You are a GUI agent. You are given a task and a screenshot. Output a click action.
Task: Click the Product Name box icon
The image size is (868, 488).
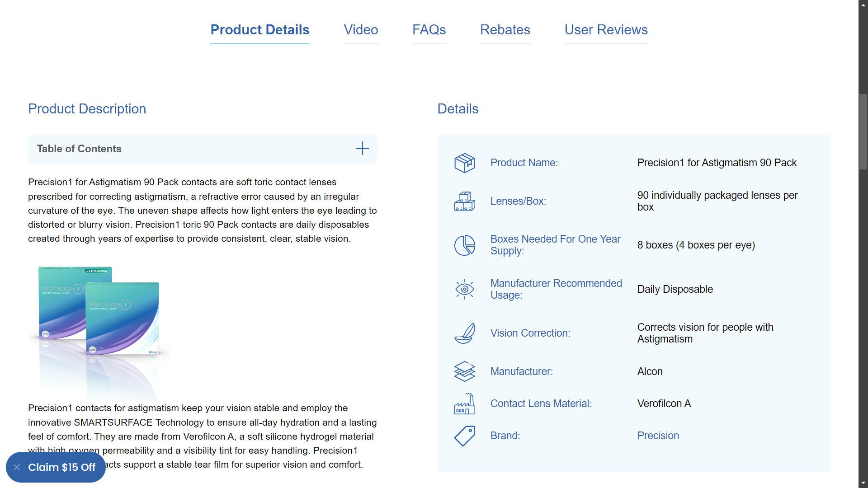[464, 163]
